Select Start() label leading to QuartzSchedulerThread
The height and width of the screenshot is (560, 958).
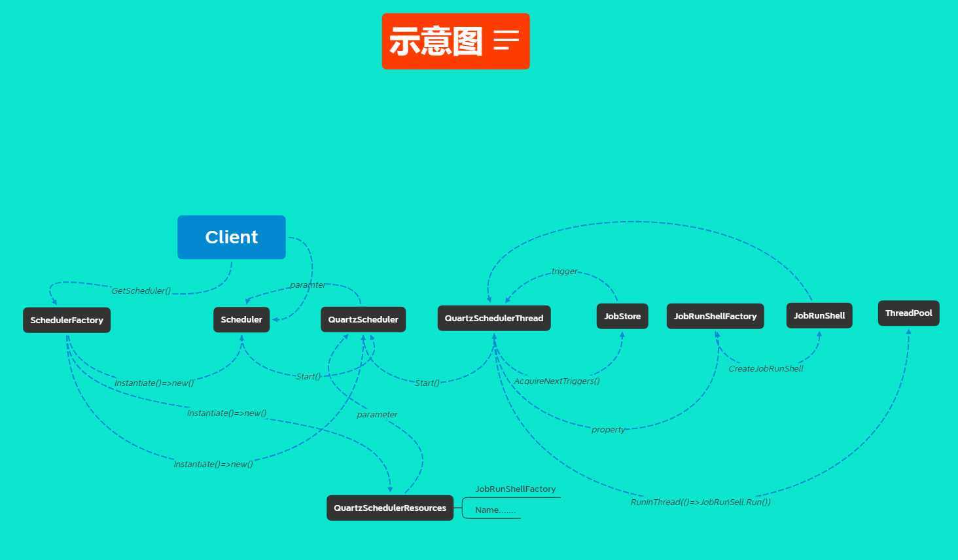[427, 383]
